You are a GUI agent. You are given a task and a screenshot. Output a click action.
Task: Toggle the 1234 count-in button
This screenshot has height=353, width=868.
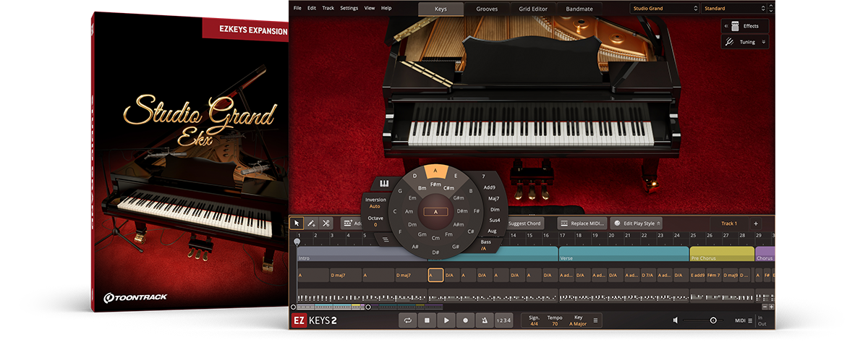tap(503, 320)
